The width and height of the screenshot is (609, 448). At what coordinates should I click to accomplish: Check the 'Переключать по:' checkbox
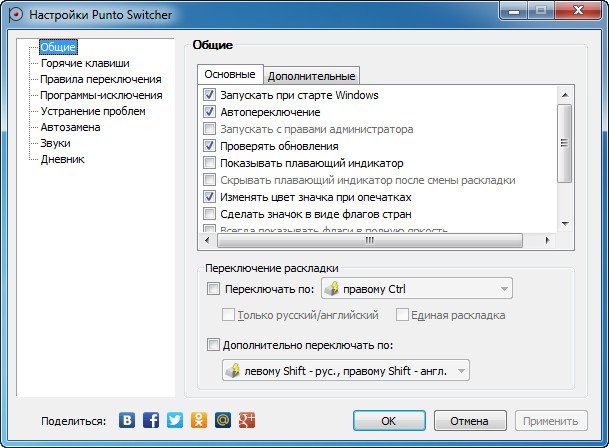point(213,289)
